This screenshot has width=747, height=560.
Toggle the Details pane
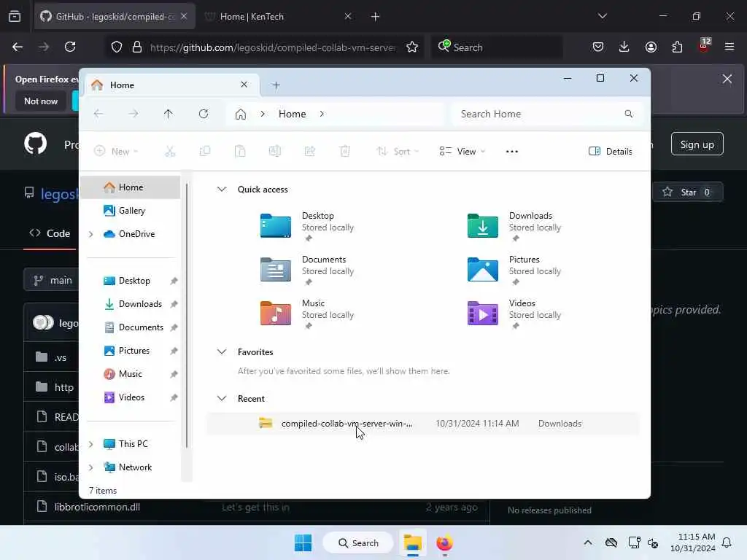[611, 152]
